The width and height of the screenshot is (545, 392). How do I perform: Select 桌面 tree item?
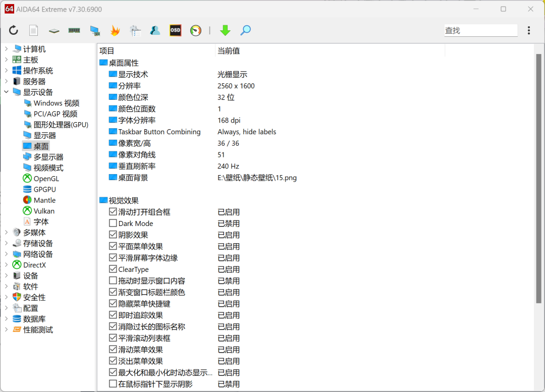[36, 146]
